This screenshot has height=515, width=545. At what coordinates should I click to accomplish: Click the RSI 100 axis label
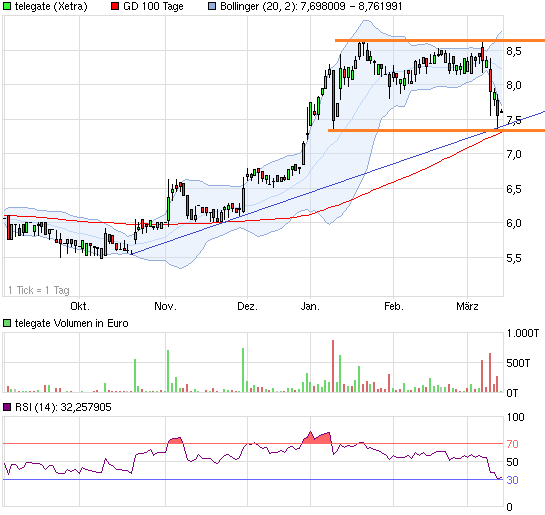[x=515, y=417]
